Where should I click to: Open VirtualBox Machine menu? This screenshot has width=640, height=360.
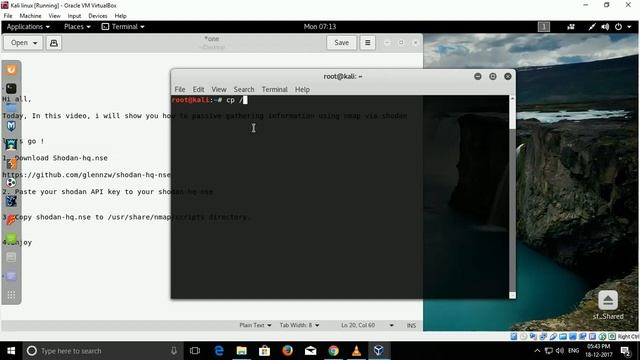(30, 16)
